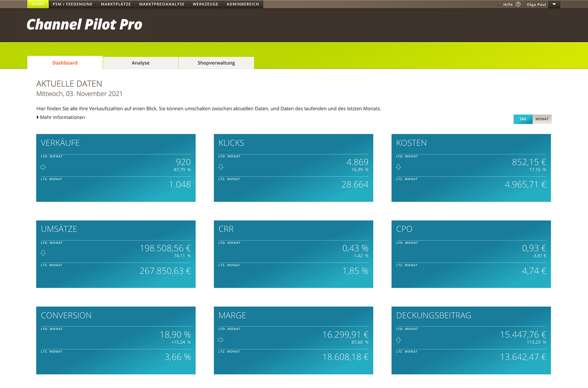Expand Mehr Informationen
Viewport: 588px width, 388px height.
pos(61,117)
